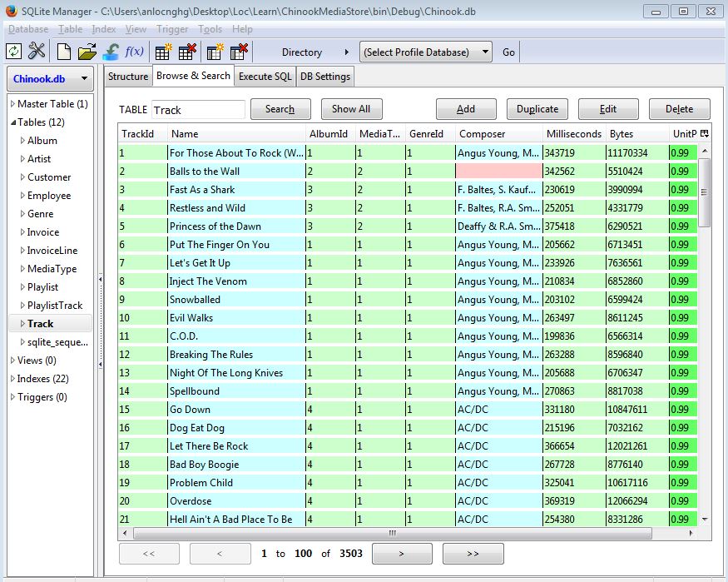This screenshot has width=728, height=582.
Task: Select the Playlist table in the tree
Action: 42,287
